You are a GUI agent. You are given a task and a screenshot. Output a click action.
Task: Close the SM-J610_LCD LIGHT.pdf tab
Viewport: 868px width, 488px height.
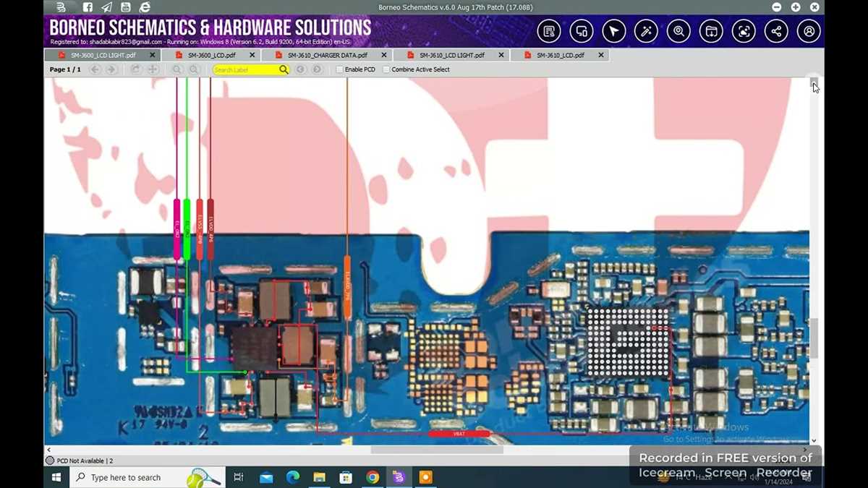pyautogui.click(x=501, y=55)
